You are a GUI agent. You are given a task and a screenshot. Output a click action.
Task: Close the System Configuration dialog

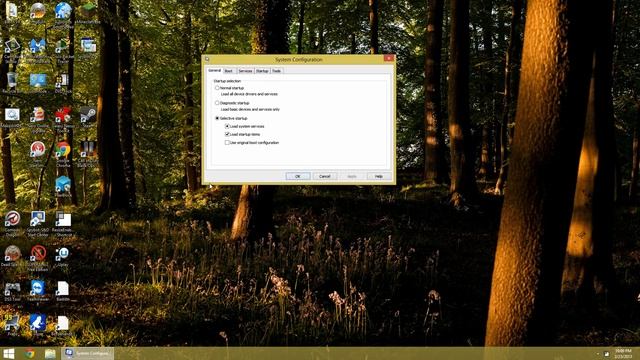tap(389, 59)
